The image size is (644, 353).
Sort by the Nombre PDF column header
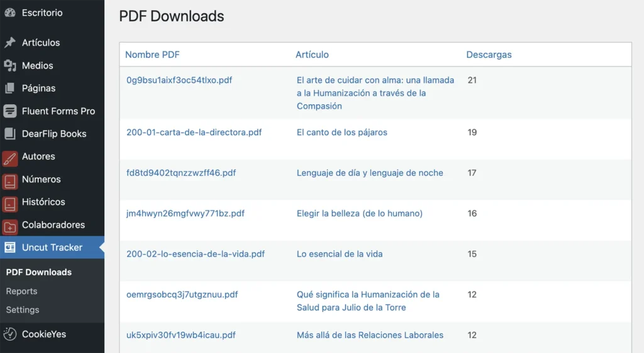(152, 55)
